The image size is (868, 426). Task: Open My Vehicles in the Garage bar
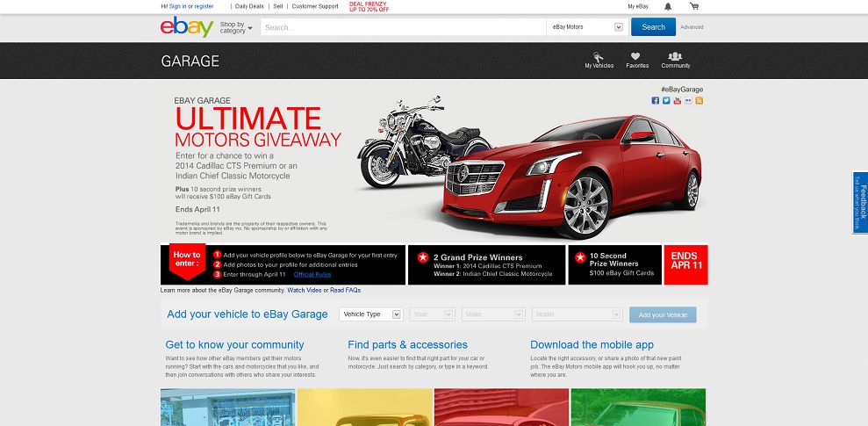(x=599, y=61)
